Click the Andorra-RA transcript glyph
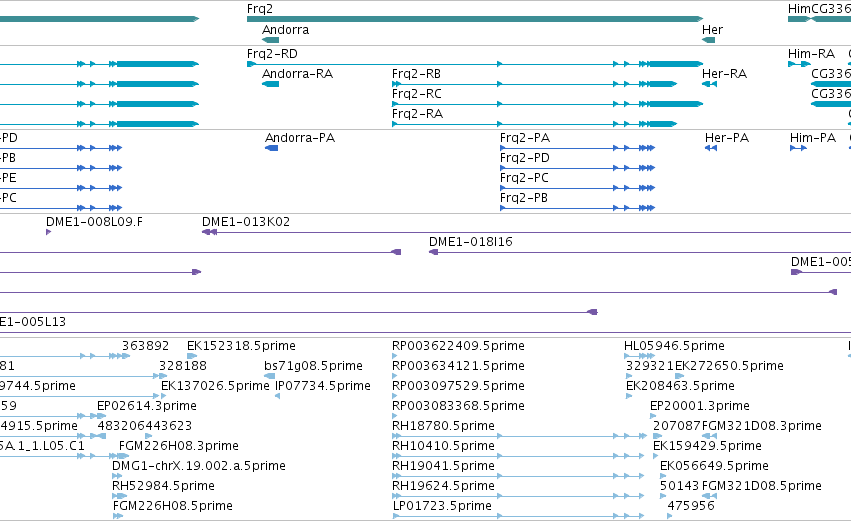The width and height of the screenshot is (851, 521). click(x=270, y=84)
